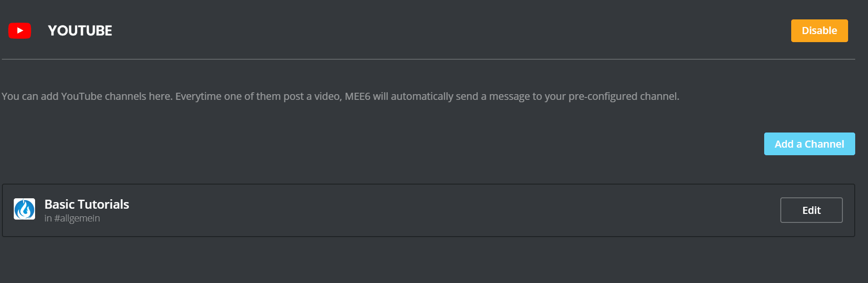
Task: Click the red YouTube logo icon
Action: pyautogui.click(x=19, y=31)
